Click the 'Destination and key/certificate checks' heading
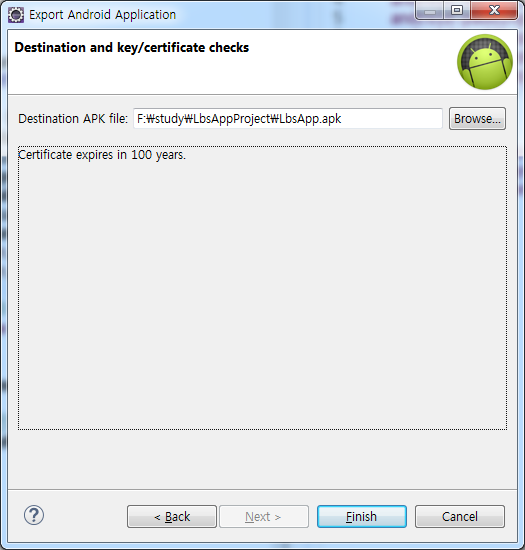This screenshot has width=525, height=550. click(x=132, y=47)
